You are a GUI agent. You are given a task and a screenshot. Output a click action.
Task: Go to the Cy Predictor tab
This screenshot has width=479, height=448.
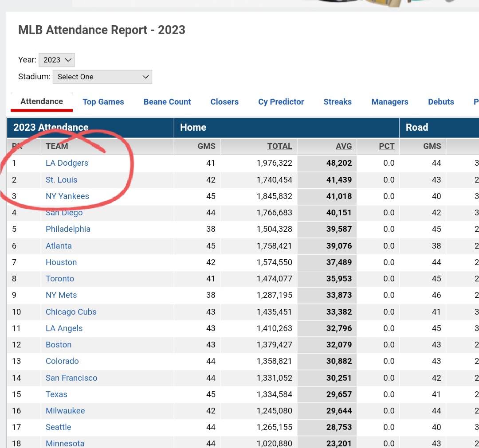coord(281,102)
